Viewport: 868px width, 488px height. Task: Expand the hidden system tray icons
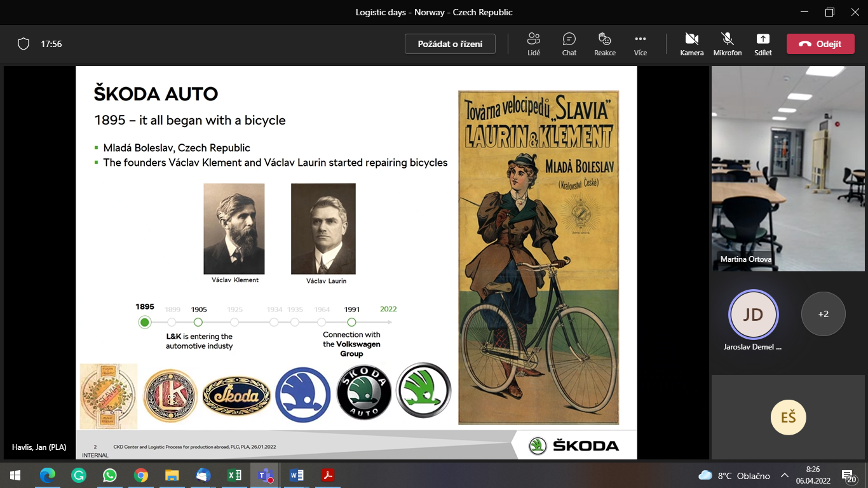tap(785, 475)
